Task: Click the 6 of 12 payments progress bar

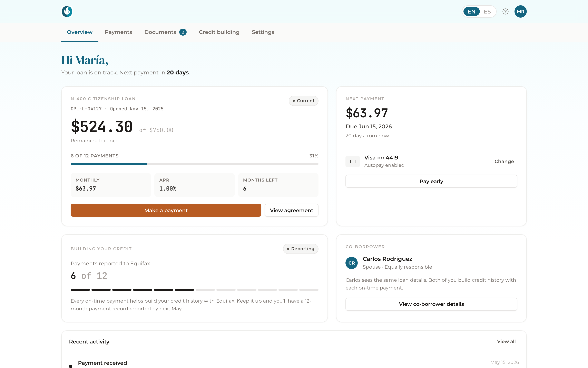Action: click(x=194, y=164)
